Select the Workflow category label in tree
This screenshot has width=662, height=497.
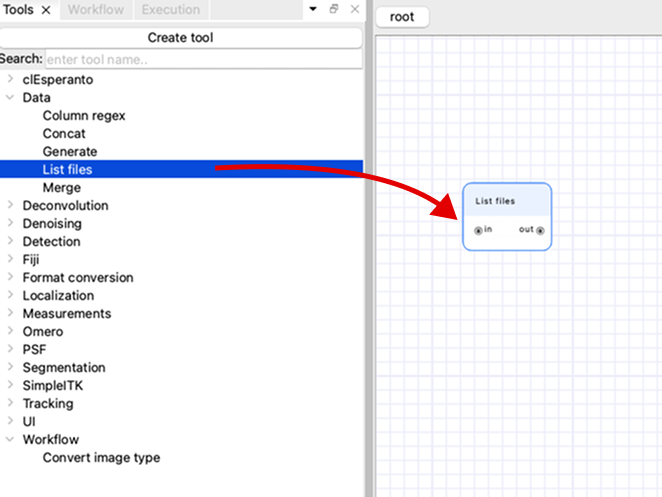pos(51,440)
